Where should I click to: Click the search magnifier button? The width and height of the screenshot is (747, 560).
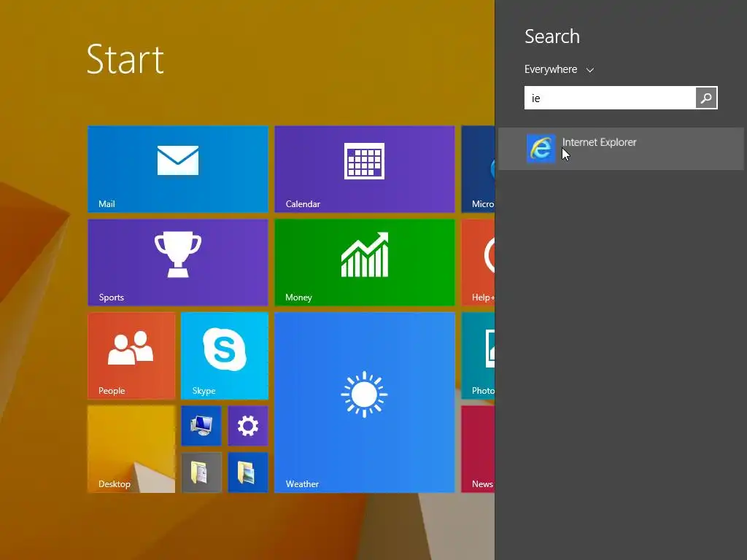[706, 98]
